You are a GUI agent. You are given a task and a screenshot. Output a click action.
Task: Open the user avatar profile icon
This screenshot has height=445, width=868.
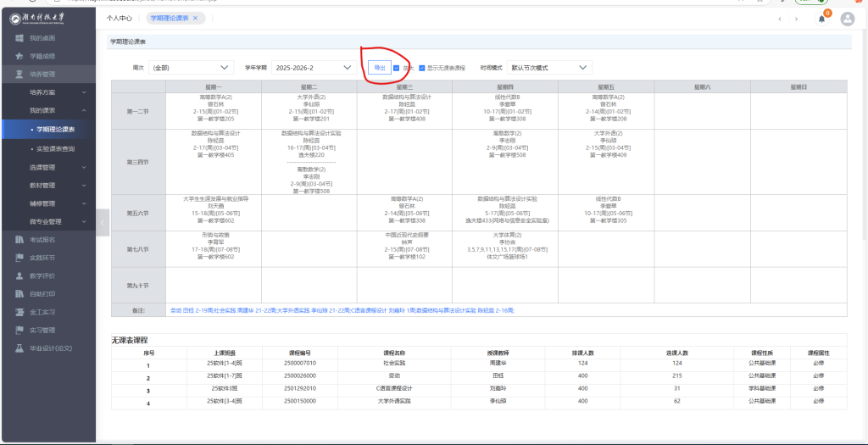click(846, 19)
